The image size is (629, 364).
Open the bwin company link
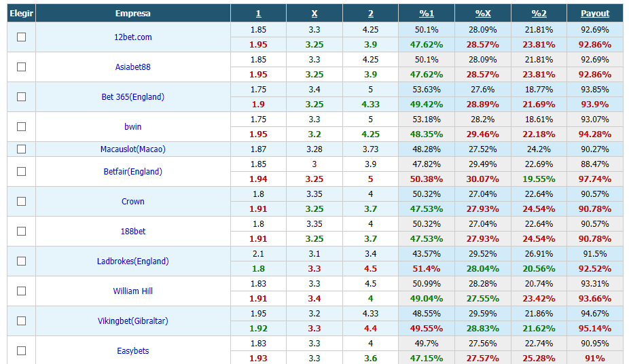point(132,127)
